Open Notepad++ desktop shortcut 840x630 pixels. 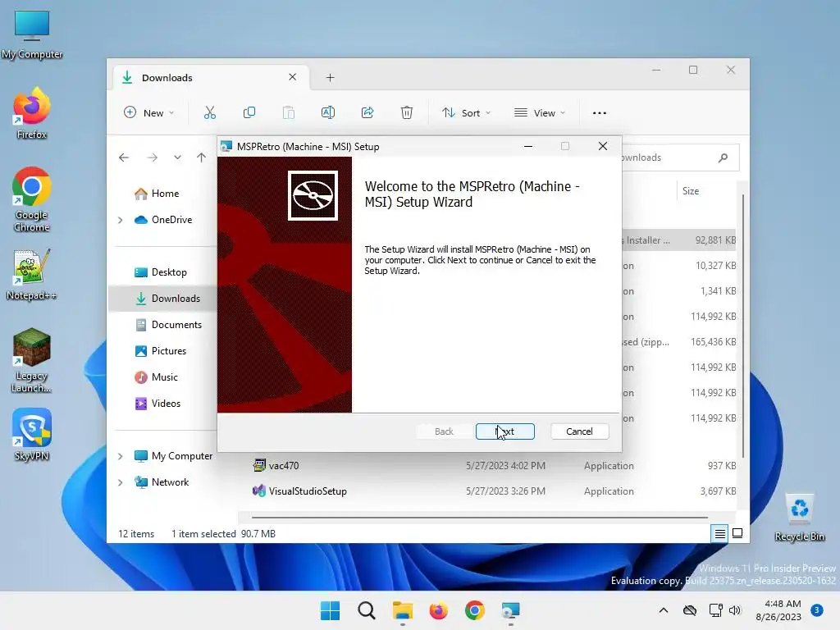[x=32, y=274]
